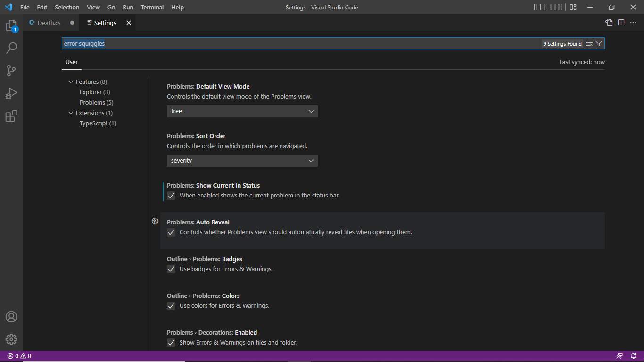Viewport: 644px width, 362px height.
Task: Click the Manage gear icon in activity bar
Action: click(x=11, y=339)
